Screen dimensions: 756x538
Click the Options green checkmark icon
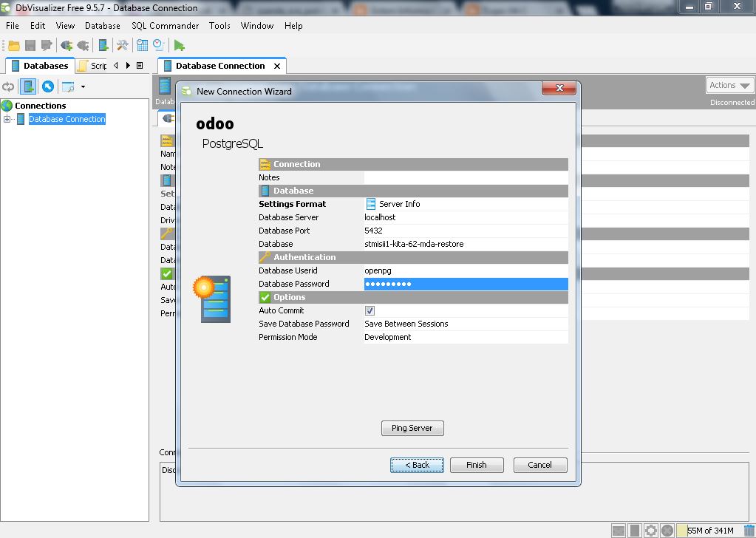(265, 297)
